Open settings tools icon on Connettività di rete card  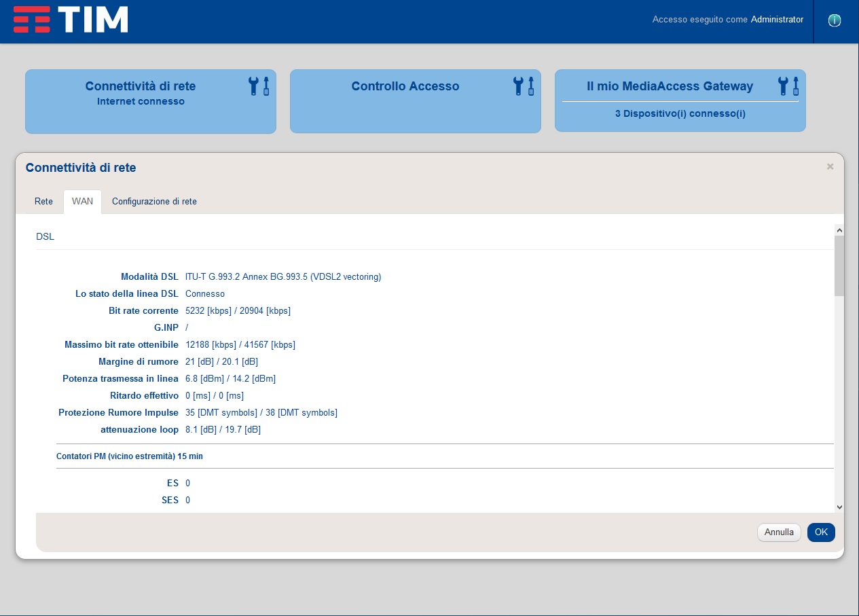click(x=259, y=86)
